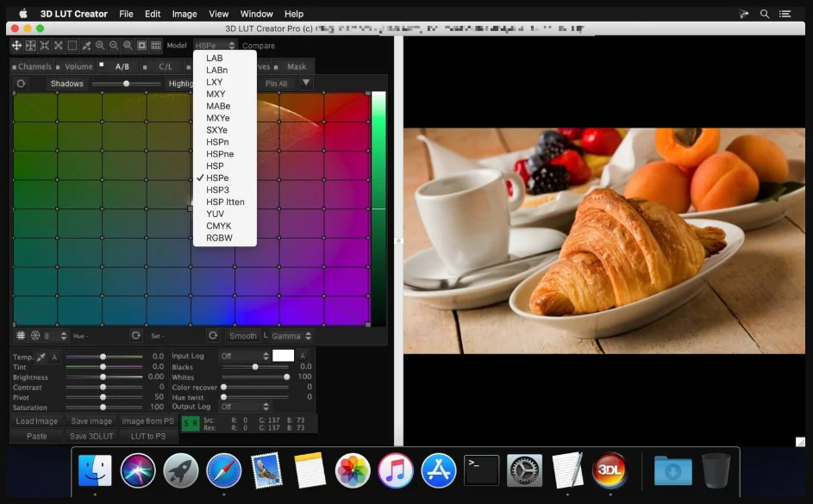Click the Temp. white balance eyedropper

(41, 357)
